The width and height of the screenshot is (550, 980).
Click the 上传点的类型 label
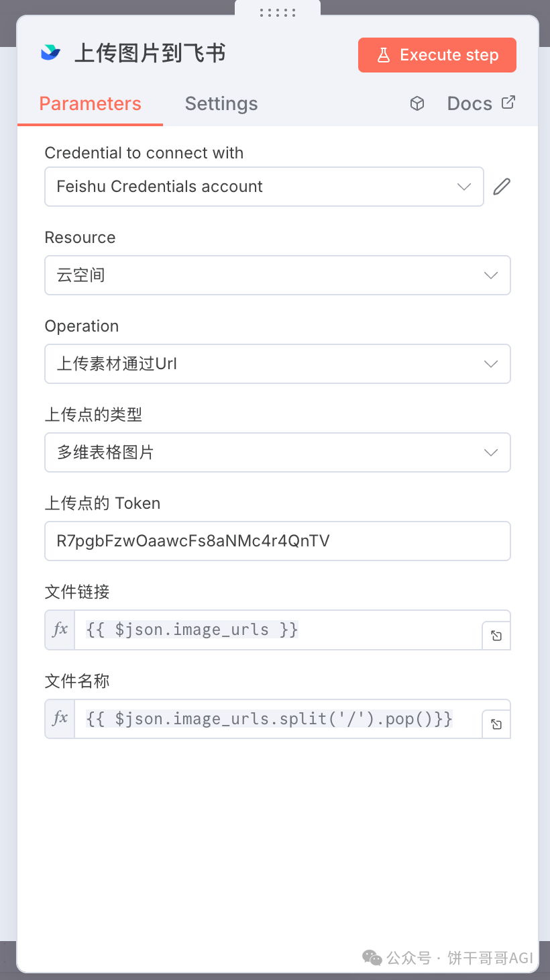coord(93,415)
